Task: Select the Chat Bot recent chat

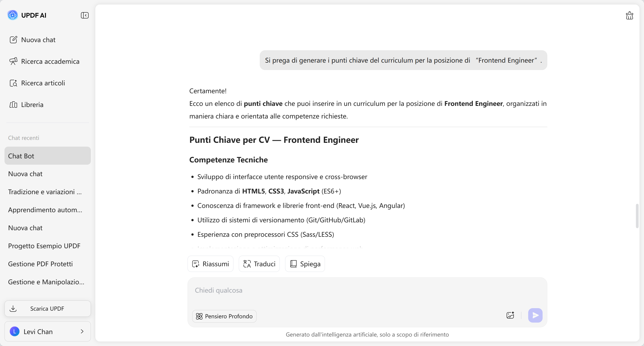Action: [47, 156]
